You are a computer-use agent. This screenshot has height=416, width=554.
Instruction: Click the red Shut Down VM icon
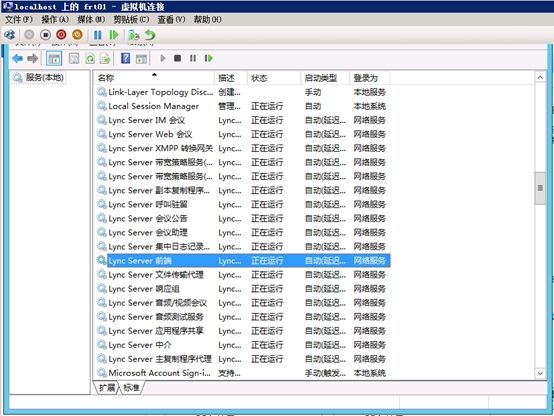click(x=61, y=35)
